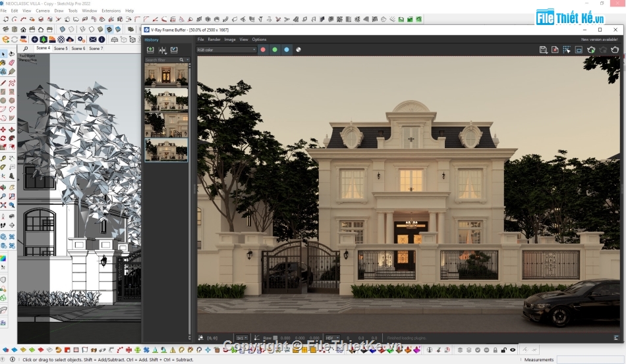
Task: Click the History panel tab
Action: tap(152, 40)
